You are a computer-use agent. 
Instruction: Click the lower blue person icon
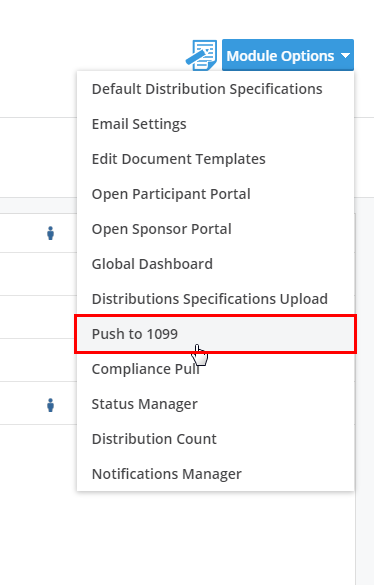pyautogui.click(x=50, y=405)
